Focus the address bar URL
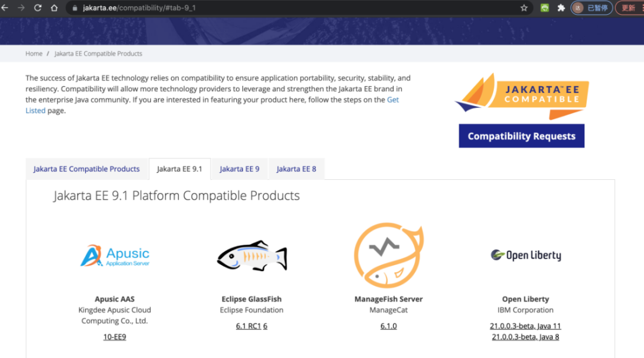Image resolution: width=644 pixels, height=358 pixels. pyautogui.click(x=239, y=8)
